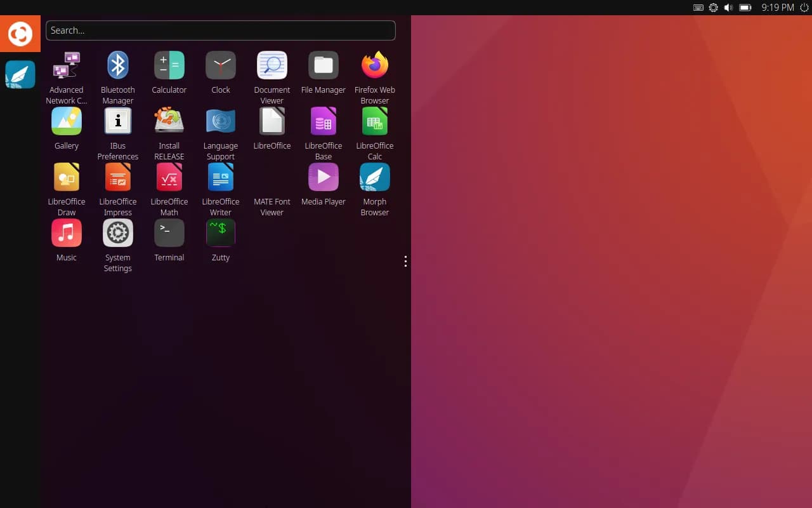The height and width of the screenshot is (508, 812).
Task: Launch Document Viewer
Action: [x=272, y=65]
